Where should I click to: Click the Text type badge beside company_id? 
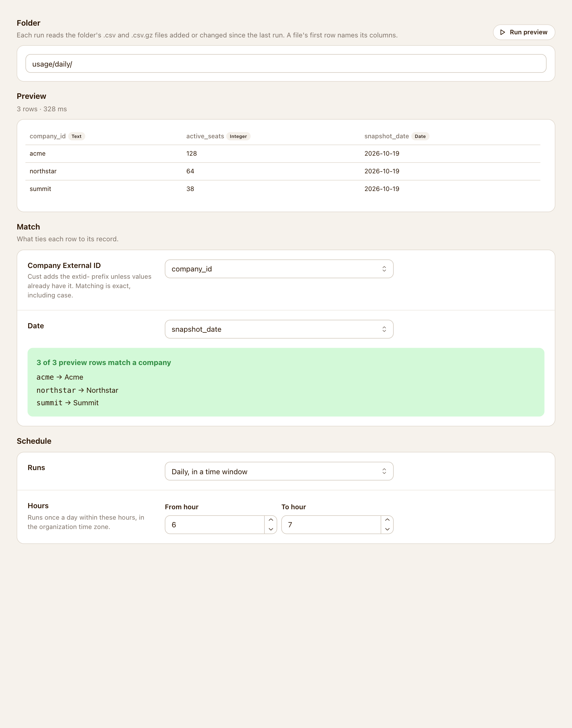[77, 136]
